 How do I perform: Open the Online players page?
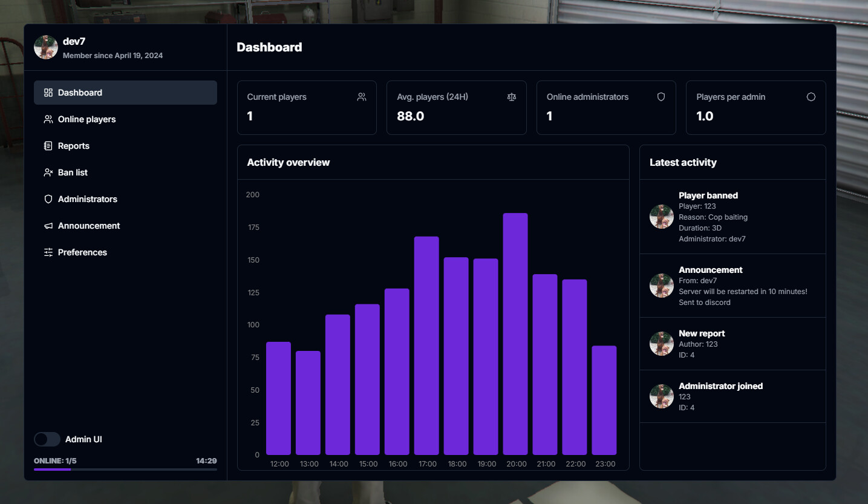pyautogui.click(x=86, y=119)
